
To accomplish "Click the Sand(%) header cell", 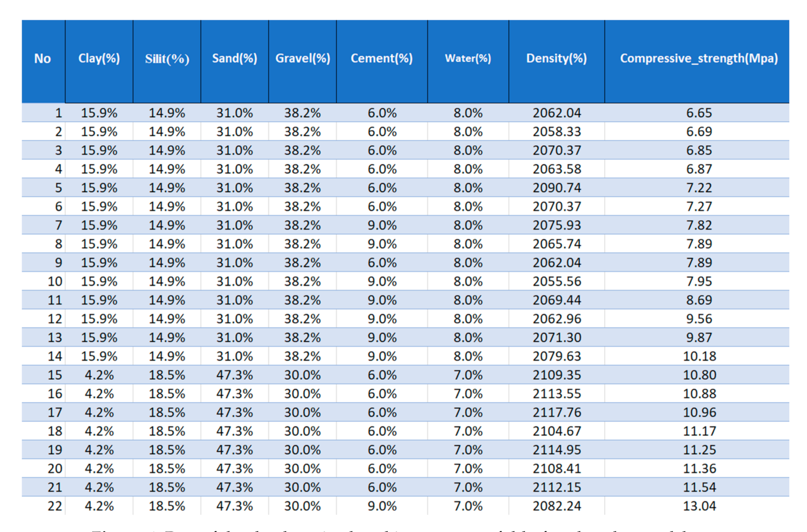I will click(234, 59).
